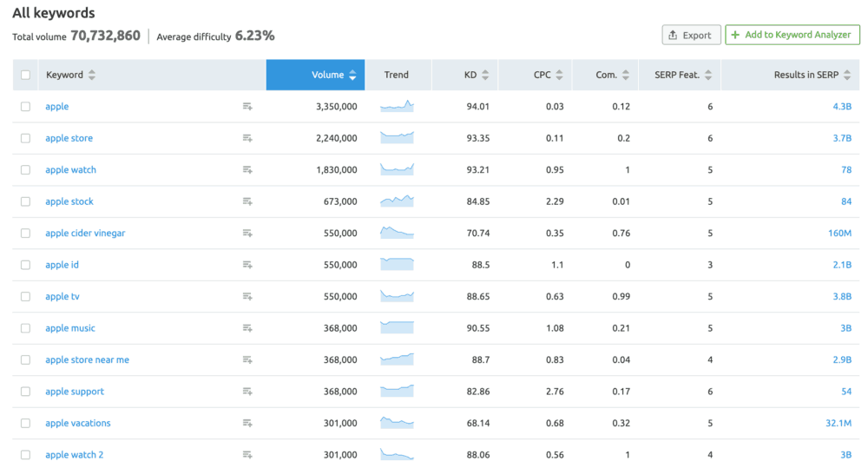
Task: Open apple cider vinegar keyword link
Action: (x=85, y=234)
